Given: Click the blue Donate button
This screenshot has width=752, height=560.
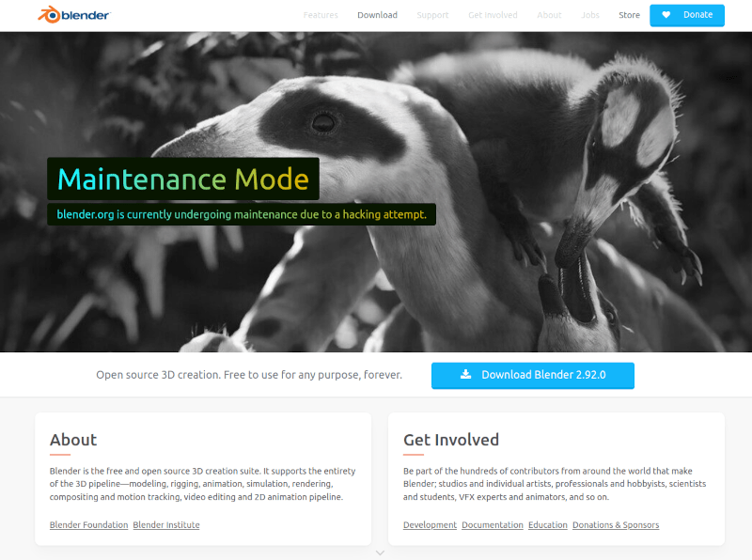Looking at the screenshot, I should [x=687, y=15].
